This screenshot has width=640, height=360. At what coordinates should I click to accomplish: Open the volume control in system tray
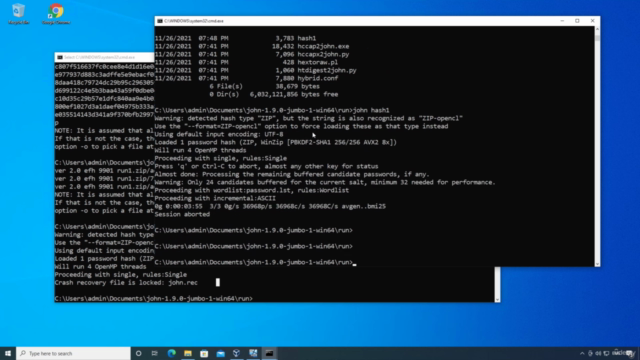pos(598,353)
